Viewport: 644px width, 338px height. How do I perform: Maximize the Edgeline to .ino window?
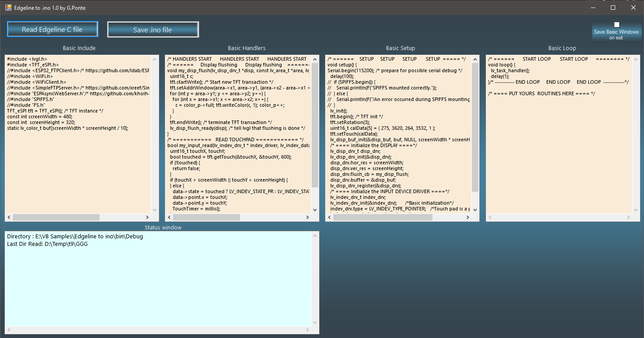click(613, 8)
